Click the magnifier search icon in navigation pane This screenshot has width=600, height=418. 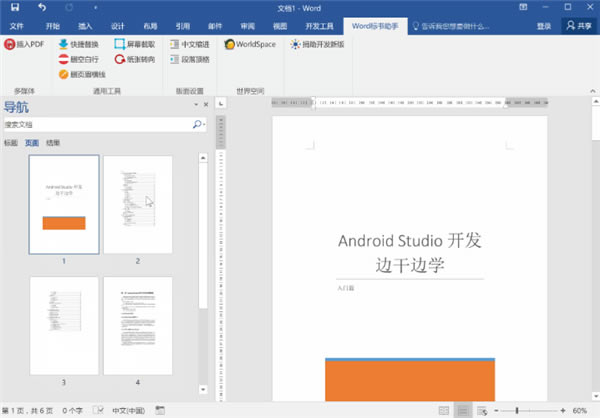click(x=197, y=124)
